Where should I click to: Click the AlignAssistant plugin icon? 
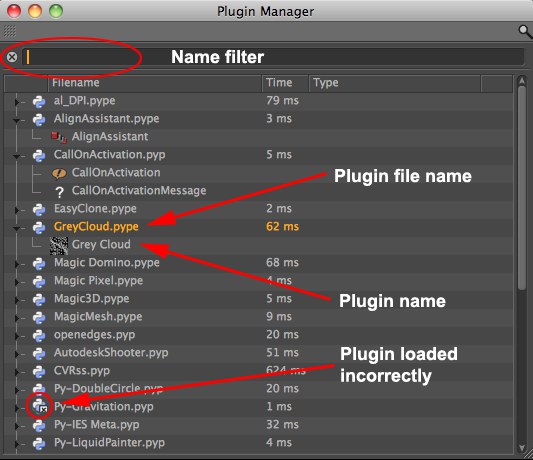58,137
